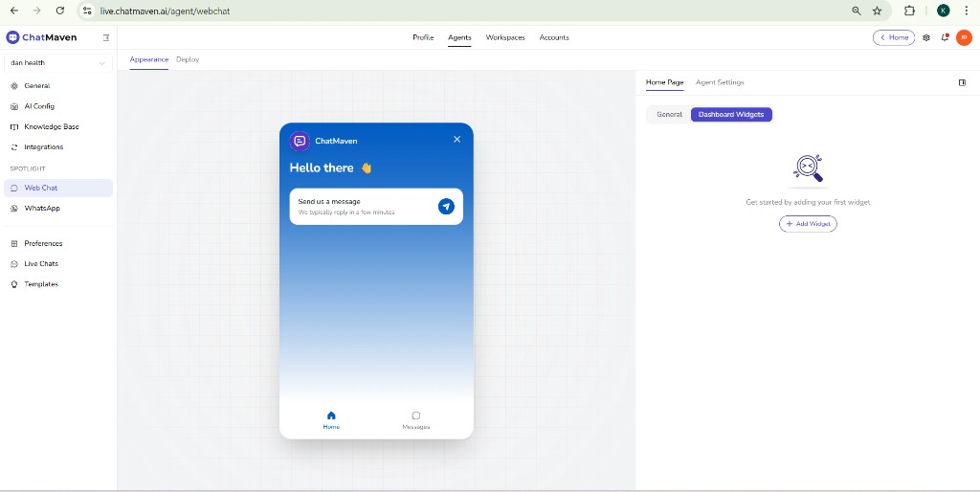Open the dan health agent dropdown
The height and width of the screenshot is (492, 980).
tap(58, 63)
